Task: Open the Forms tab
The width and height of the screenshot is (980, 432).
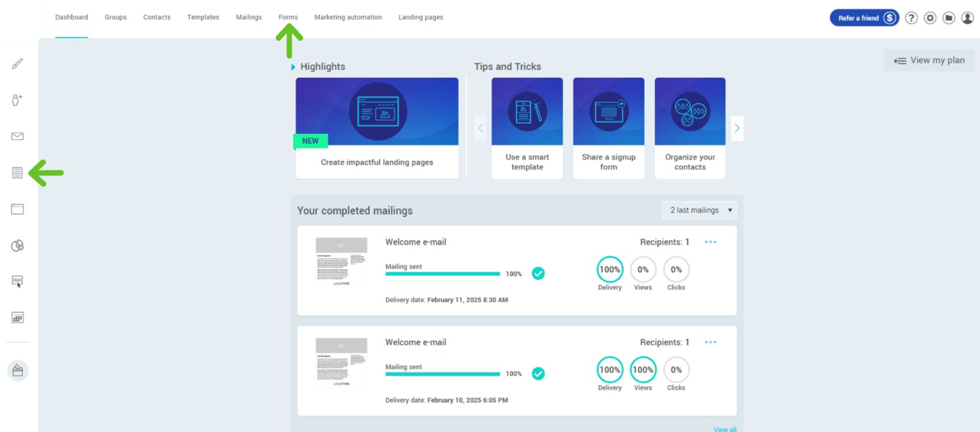Action: click(288, 17)
